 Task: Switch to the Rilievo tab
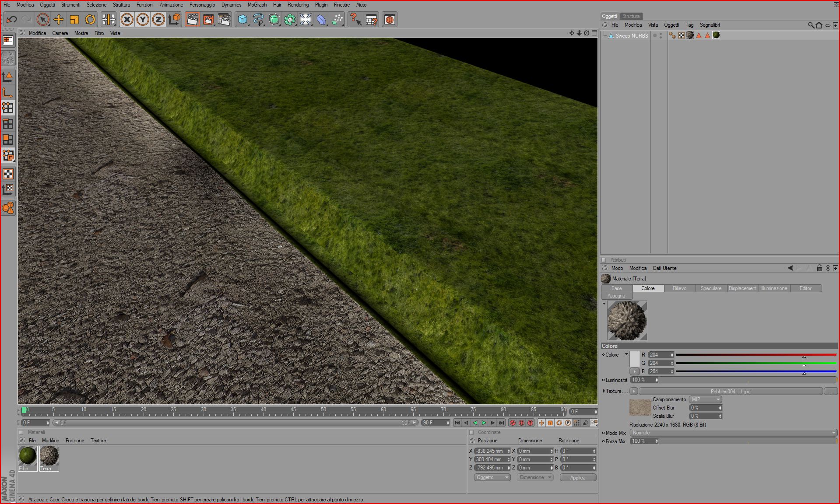(x=679, y=288)
